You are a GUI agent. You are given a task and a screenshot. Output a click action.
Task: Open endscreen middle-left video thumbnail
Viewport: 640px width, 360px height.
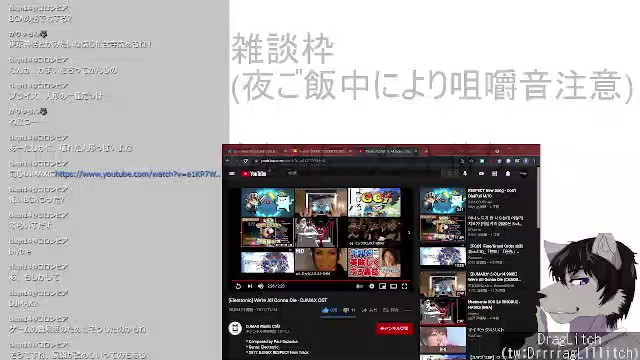(x=268, y=232)
